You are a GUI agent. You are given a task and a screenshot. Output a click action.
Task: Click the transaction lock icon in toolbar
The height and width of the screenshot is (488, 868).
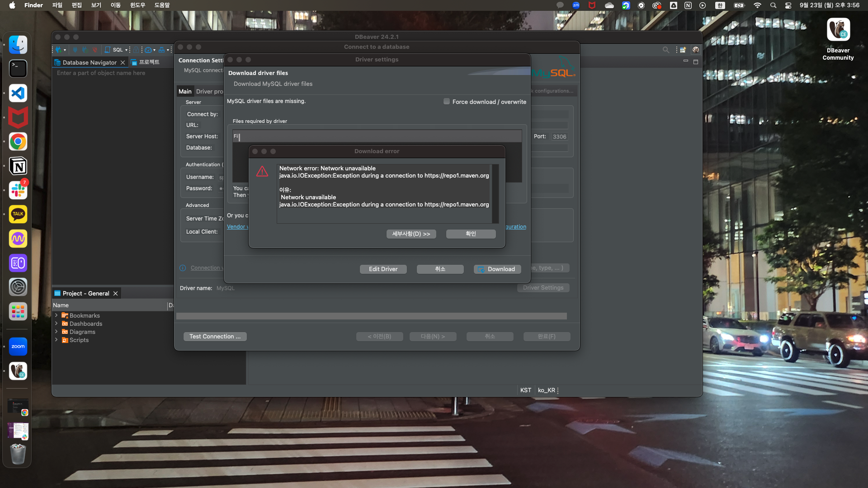[x=136, y=50]
